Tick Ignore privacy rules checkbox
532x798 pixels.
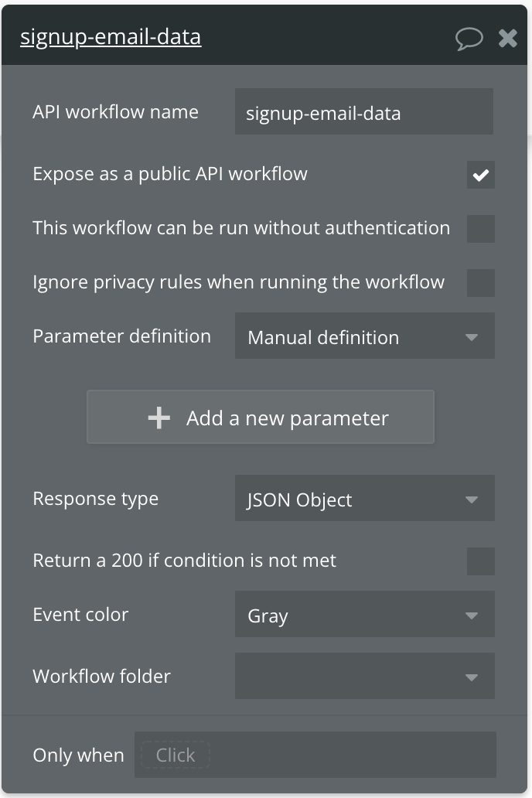tap(480, 283)
